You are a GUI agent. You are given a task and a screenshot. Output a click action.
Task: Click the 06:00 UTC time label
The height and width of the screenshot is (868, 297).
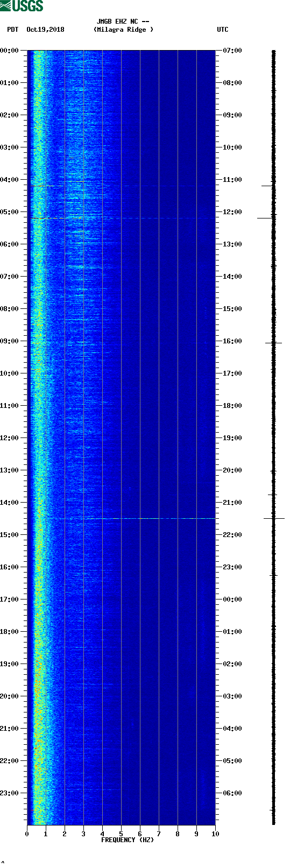point(232,793)
